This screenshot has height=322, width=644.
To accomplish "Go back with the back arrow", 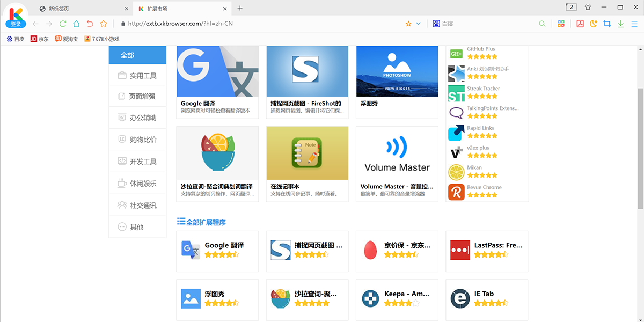I will pos(35,24).
